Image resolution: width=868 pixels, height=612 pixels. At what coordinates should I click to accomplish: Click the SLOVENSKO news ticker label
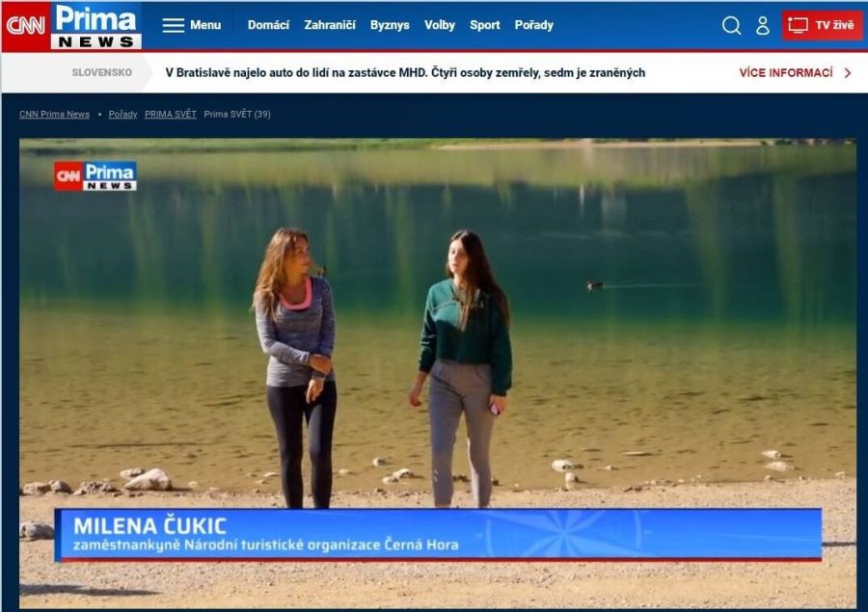click(x=102, y=73)
